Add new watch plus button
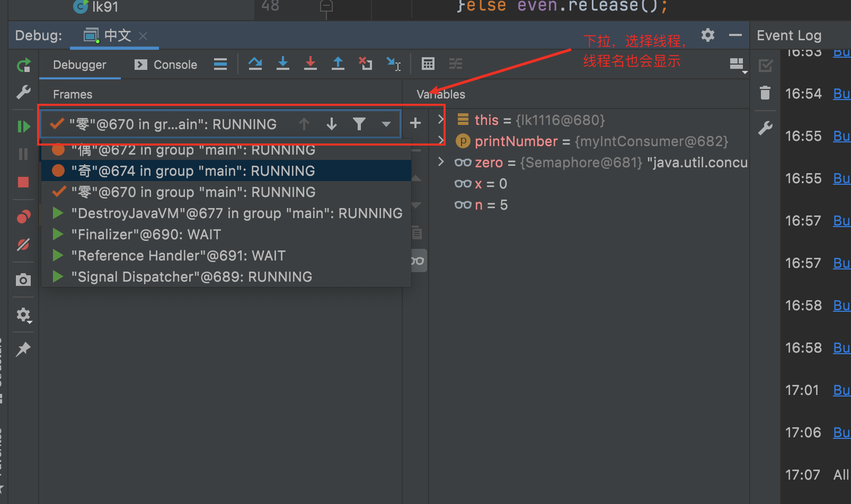 tap(415, 123)
